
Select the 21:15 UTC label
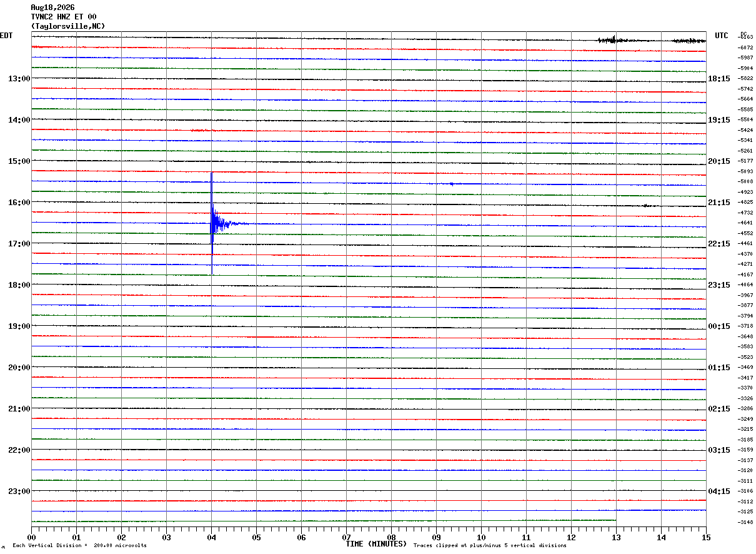click(719, 202)
